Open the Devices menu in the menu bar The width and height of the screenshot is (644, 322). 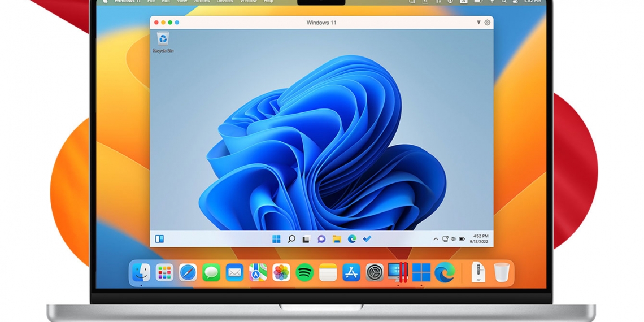(224, 2)
